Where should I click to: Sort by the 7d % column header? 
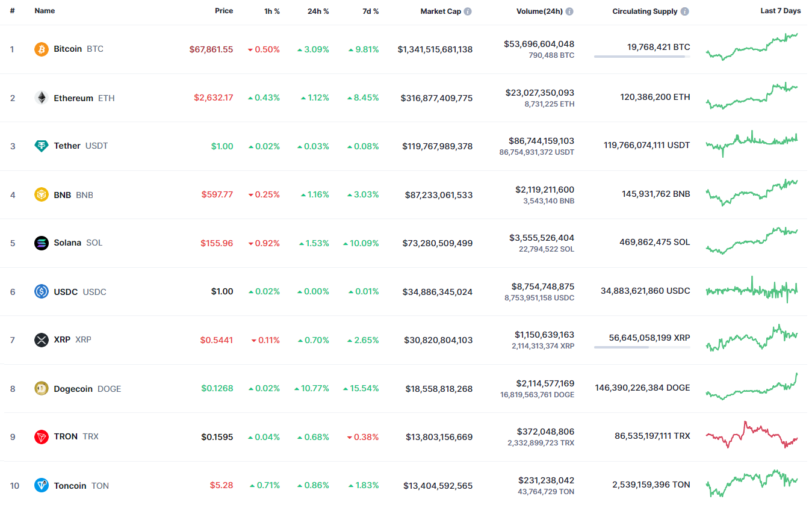[370, 11]
